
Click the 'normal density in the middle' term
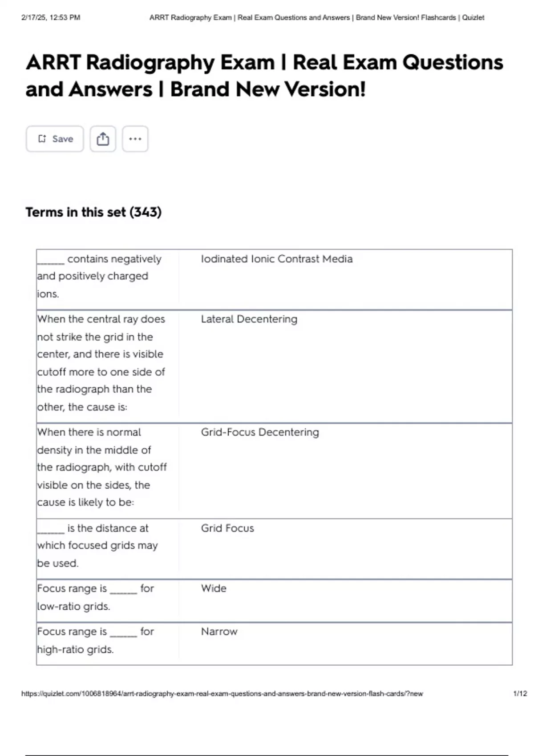coord(102,467)
